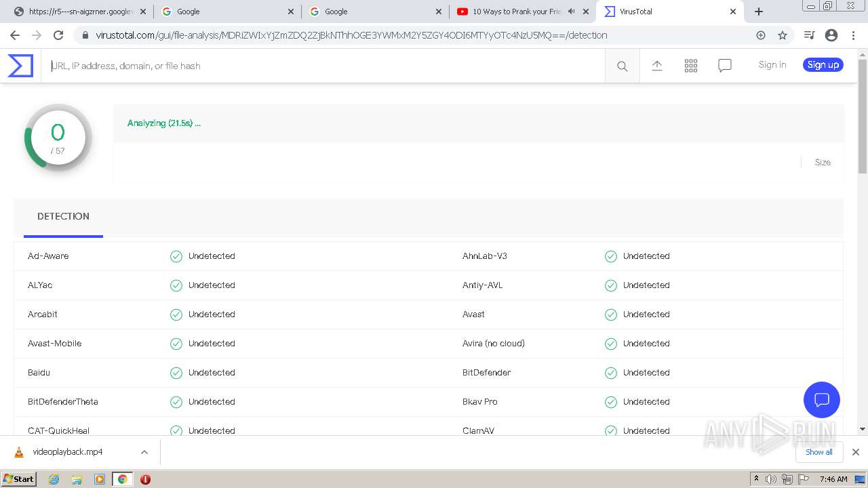Open the apps grid icon
Image resolution: width=868 pixels, height=488 pixels.
(691, 66)
